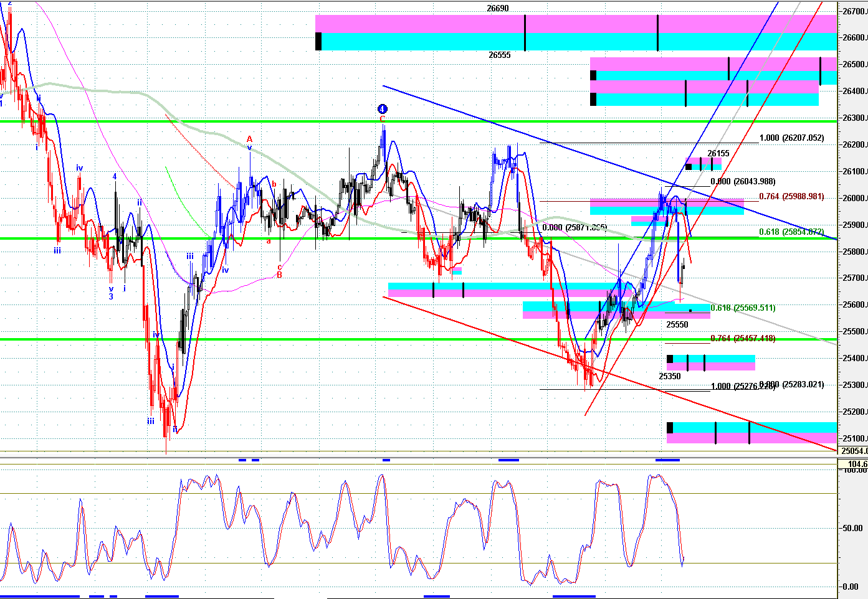Select the 0.000 (26043.988) Fibonacci label
The width and height of the screenshot is (868, 599).
743,181
